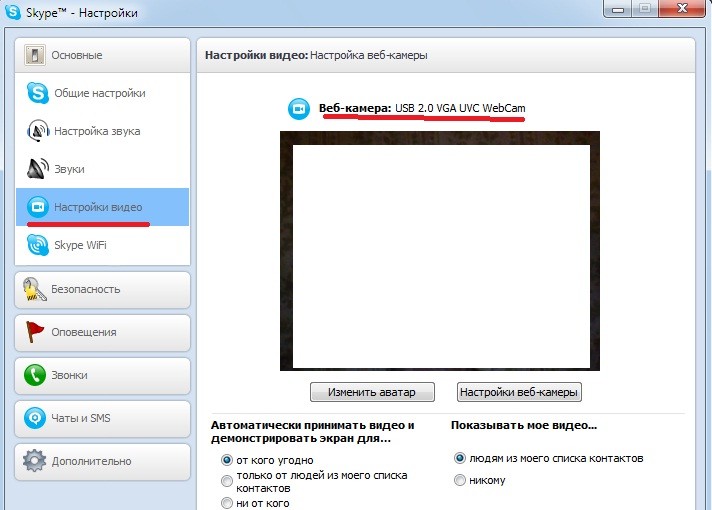
Task: Select Общие настройки in the sidebar
Action: coord(102,93)
